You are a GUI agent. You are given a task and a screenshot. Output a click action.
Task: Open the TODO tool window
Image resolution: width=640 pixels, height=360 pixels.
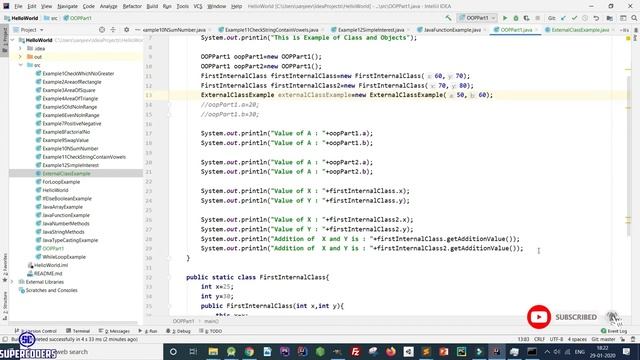(211, 331)
